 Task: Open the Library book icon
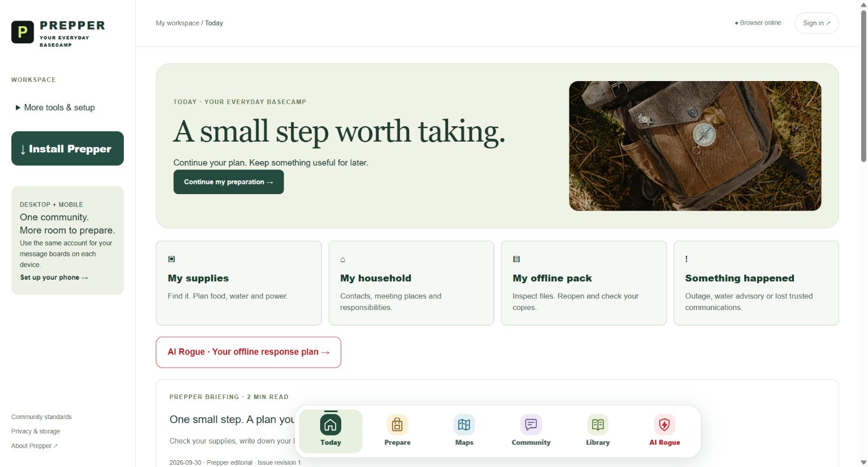click(x=597, y=425)
